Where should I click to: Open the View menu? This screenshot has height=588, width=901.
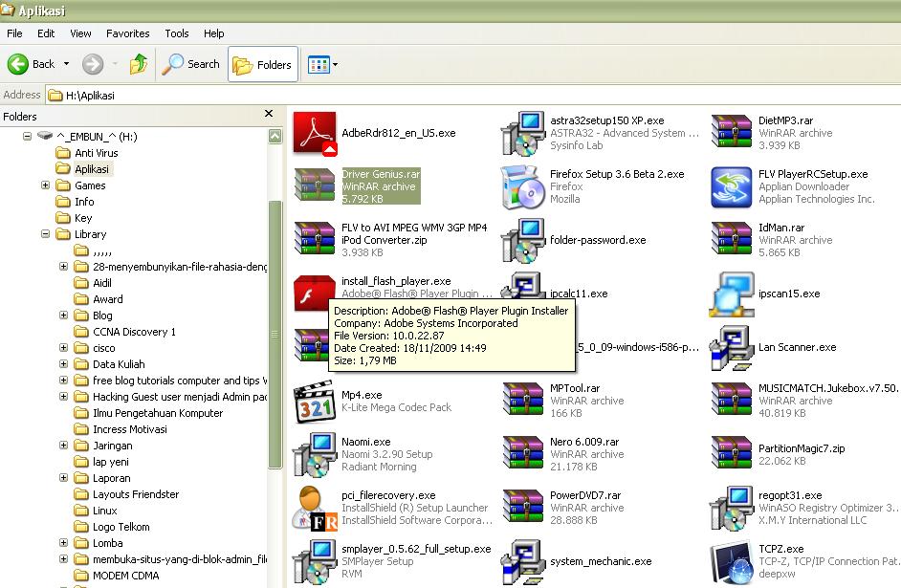point(80,33)
